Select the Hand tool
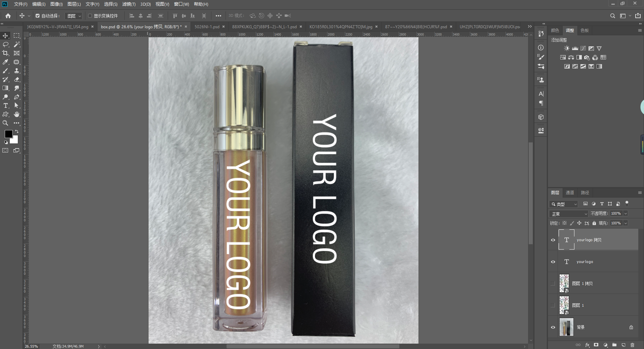 [x=16, y=114]
